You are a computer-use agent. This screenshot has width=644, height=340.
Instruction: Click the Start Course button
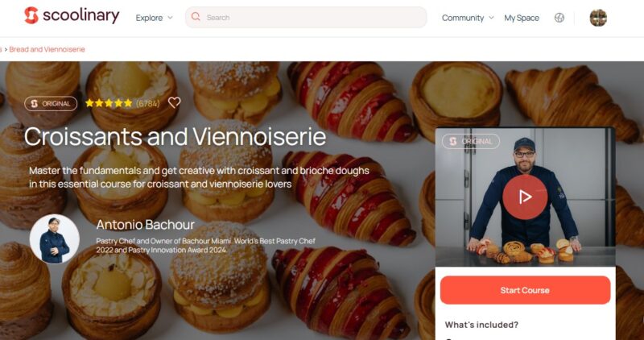525,290
